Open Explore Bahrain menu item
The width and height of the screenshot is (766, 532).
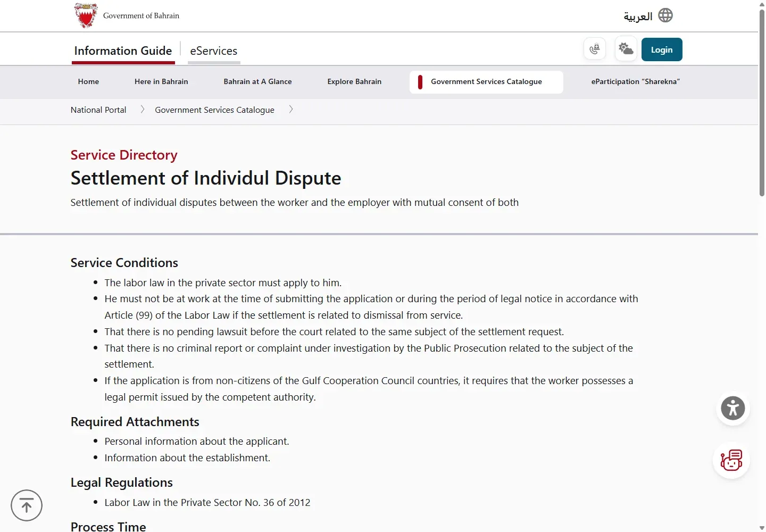click(354, 81)
